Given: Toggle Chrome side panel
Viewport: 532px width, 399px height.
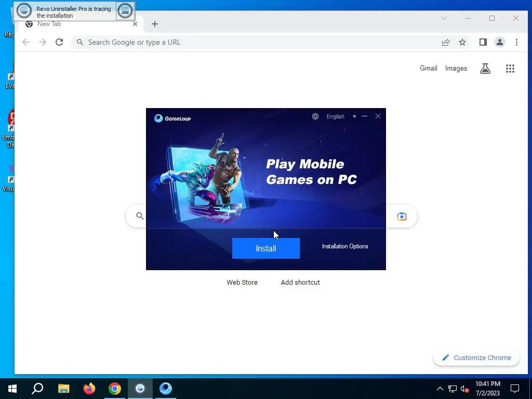Looking at the screenshot, I should click(x=483, y=42).
